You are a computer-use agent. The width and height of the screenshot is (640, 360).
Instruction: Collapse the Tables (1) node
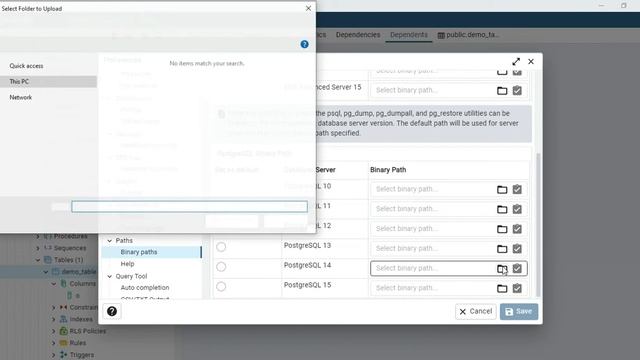38,260
